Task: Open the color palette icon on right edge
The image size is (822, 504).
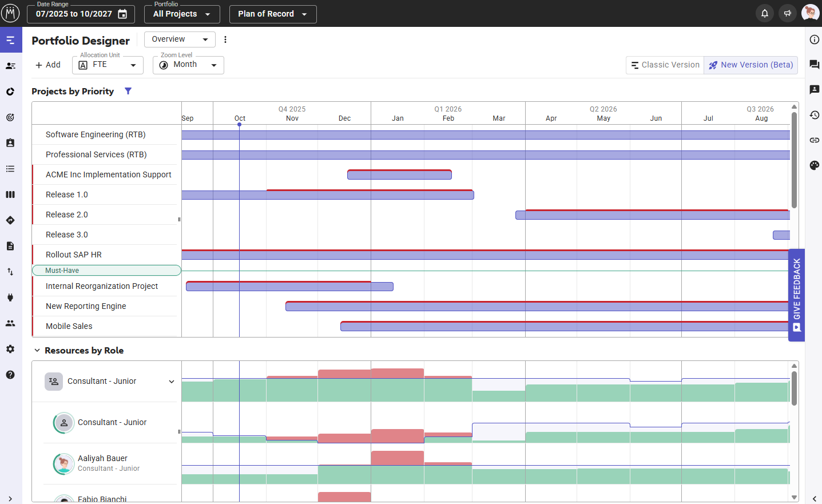Action: point(814,165)
